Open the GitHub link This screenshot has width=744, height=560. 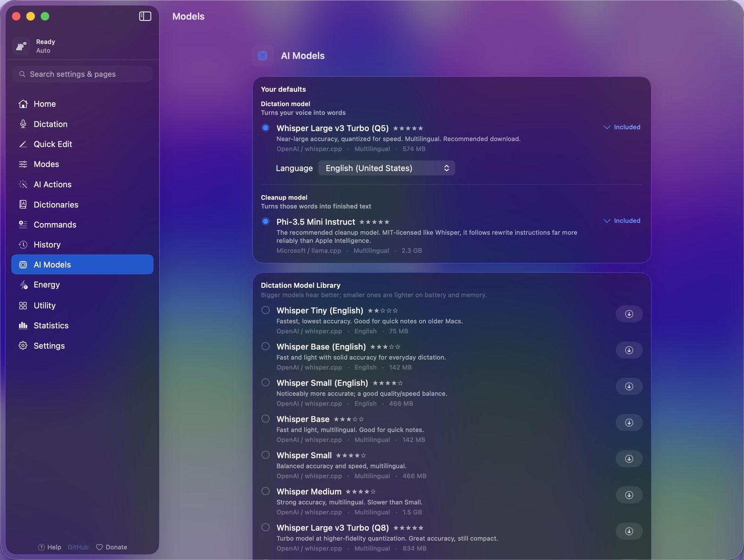click(78, 547)
